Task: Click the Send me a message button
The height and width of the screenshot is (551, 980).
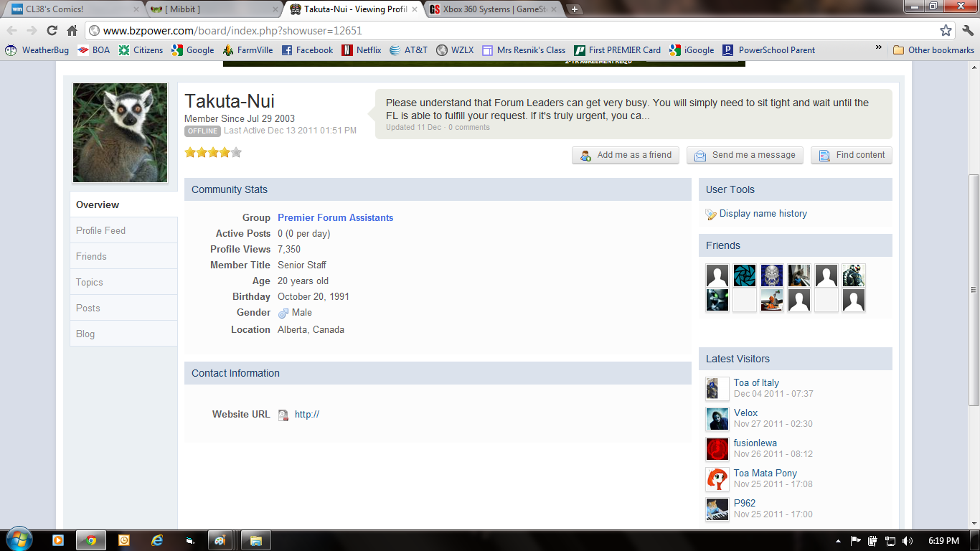Action: tap(745, 155)
